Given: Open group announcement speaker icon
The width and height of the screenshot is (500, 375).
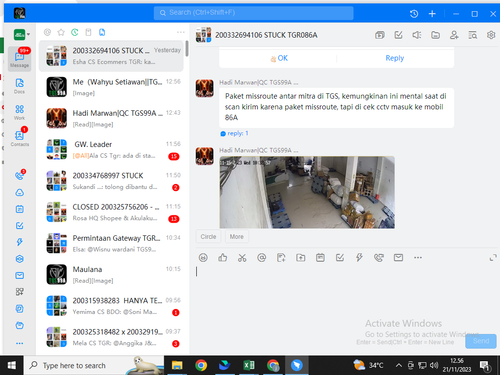Looking at the screenshot, I should [x=417, y=35].
